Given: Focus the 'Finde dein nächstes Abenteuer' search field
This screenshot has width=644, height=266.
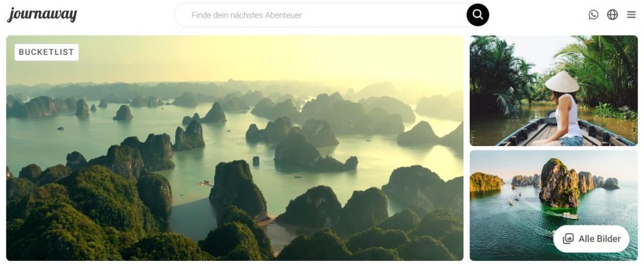Looking at the screenshot, I should (x=320, y=15).
